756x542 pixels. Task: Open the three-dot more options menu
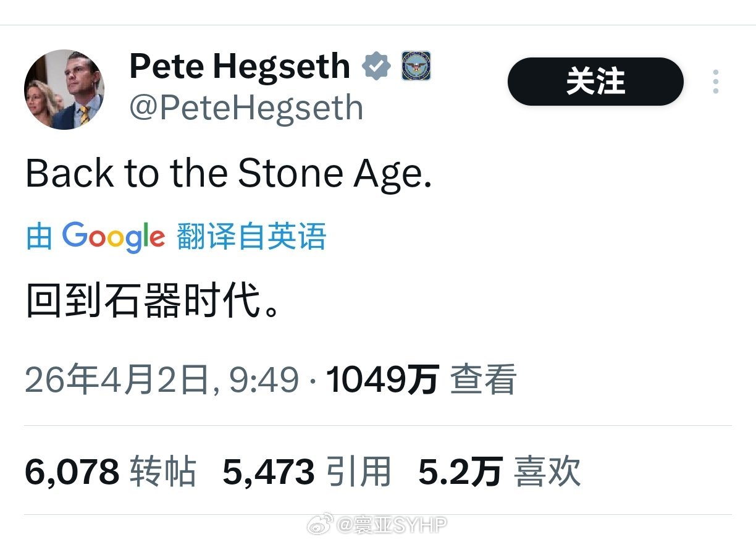pos(715,82)
